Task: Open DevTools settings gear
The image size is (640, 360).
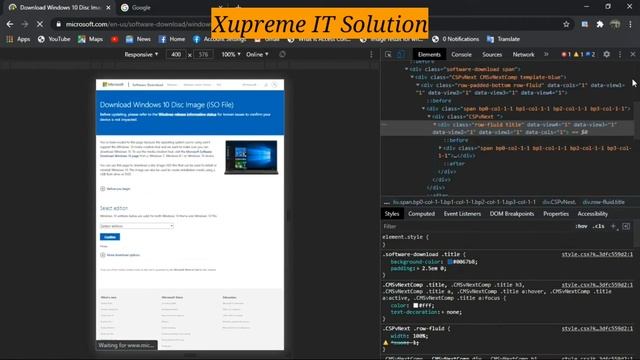Action: point(607,54)
